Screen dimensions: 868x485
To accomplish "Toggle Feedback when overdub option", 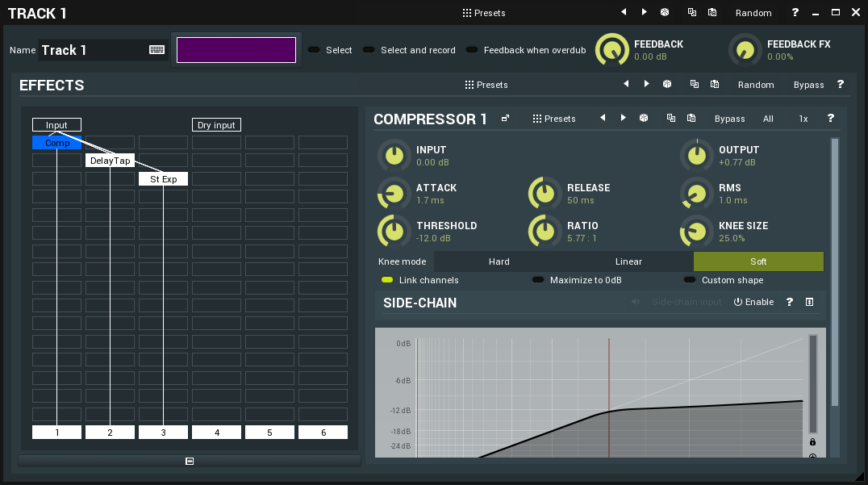I will click(526, 50).
